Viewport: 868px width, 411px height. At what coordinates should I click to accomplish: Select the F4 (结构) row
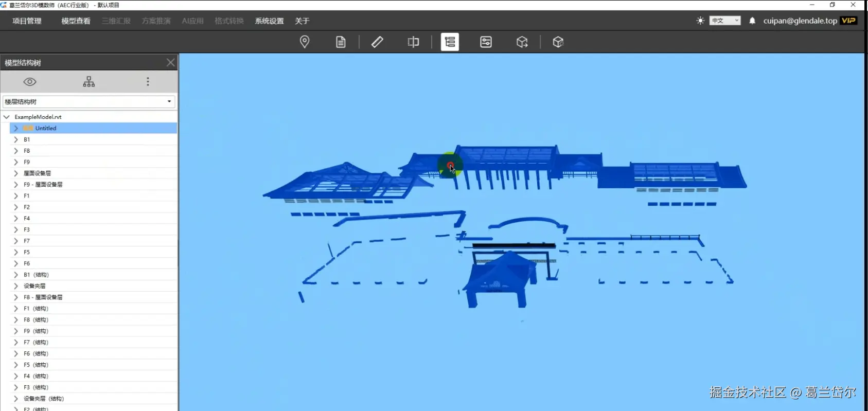click(94, 377)
